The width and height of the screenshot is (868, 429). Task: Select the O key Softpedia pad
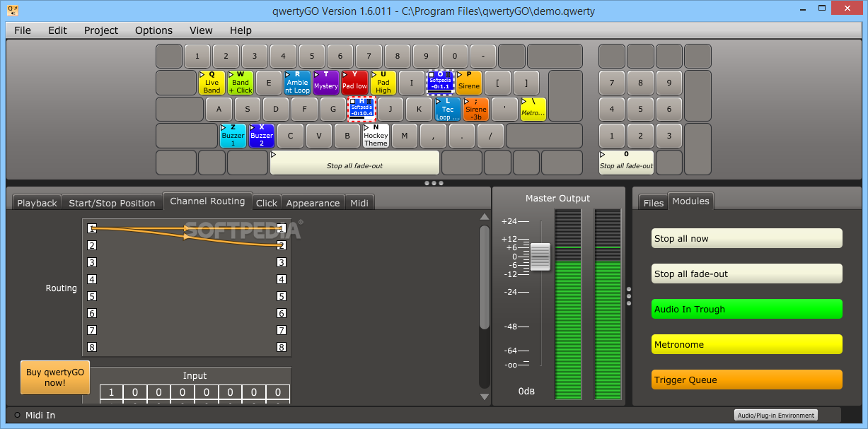pos(440,83)
